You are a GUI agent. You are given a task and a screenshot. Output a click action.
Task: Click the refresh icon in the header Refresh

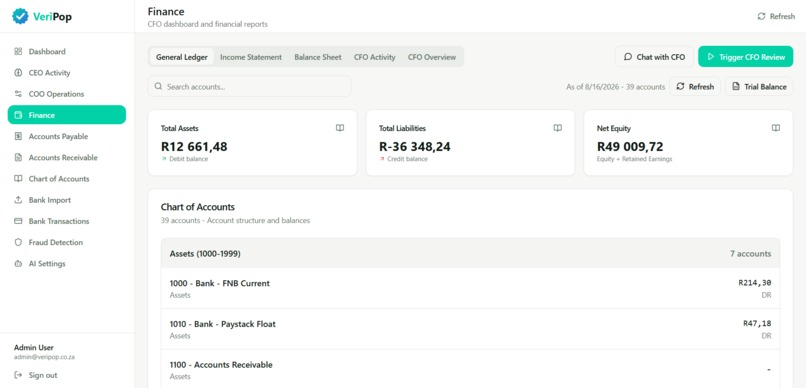[x=761, y=16]
